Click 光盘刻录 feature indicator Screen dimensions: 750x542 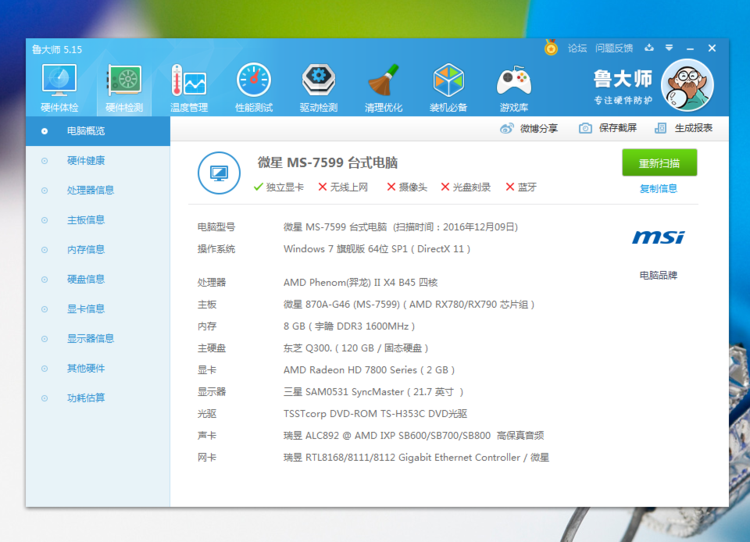point(466,187)
